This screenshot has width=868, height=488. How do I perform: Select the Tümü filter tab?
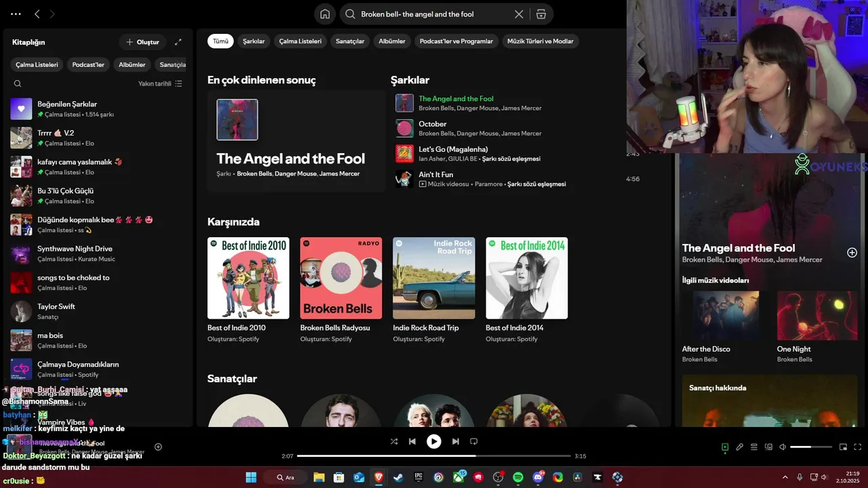220,41
